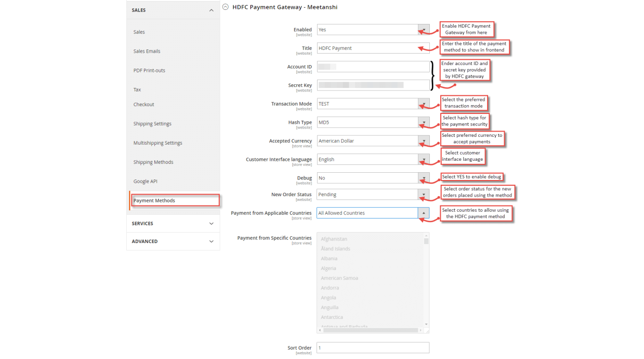This screenshot has height=359, width=644.
Task: Collapse the HDFC Payment Gateway section icon
Action: (225, 7)
